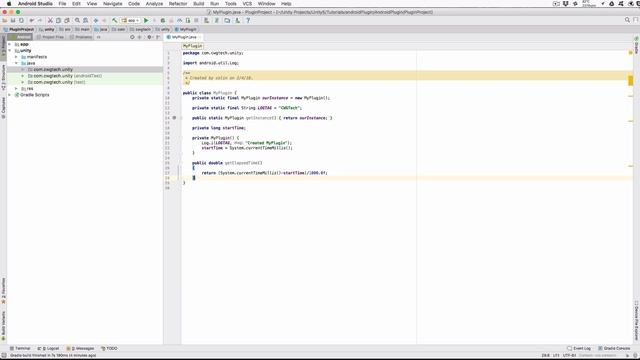This screenshot has width=640, height=360.
Task: Open the File menu
Action: [x=62, y=4]
